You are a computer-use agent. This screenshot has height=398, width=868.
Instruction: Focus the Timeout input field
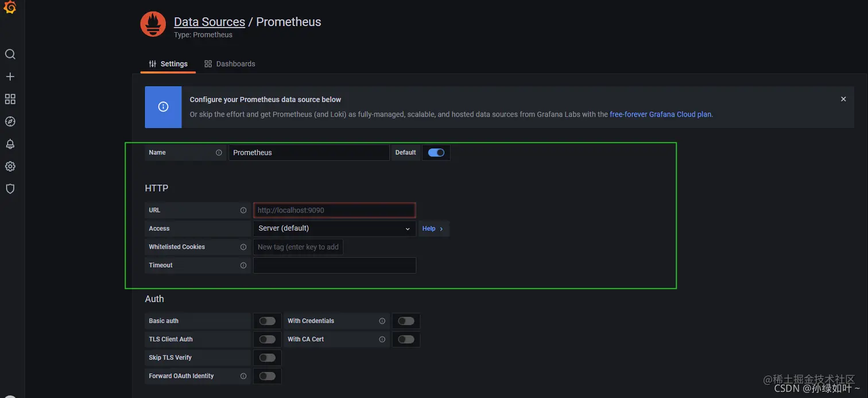click(x=334, y=265)
